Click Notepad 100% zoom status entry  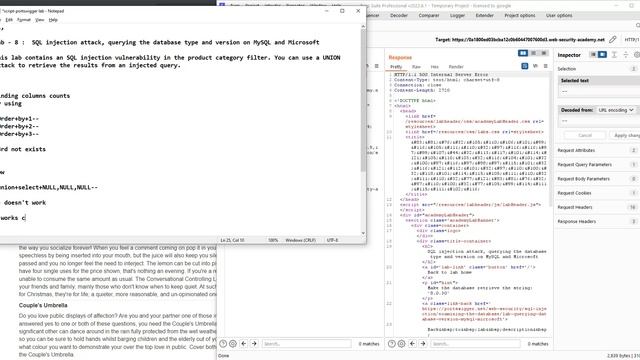[273, 240]
